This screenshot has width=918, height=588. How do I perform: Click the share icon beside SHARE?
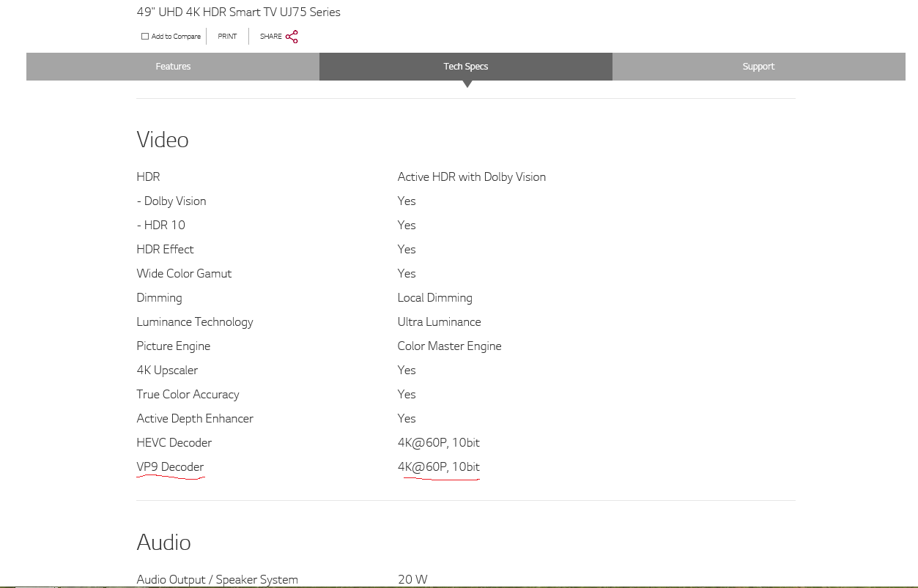click(292, 37)
